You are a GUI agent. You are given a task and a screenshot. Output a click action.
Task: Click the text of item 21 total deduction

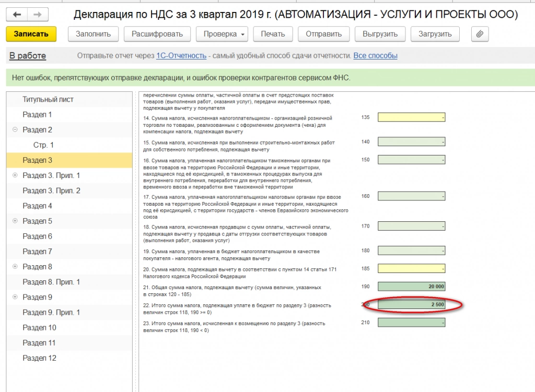pyautogui.click(x=232, y=291)
